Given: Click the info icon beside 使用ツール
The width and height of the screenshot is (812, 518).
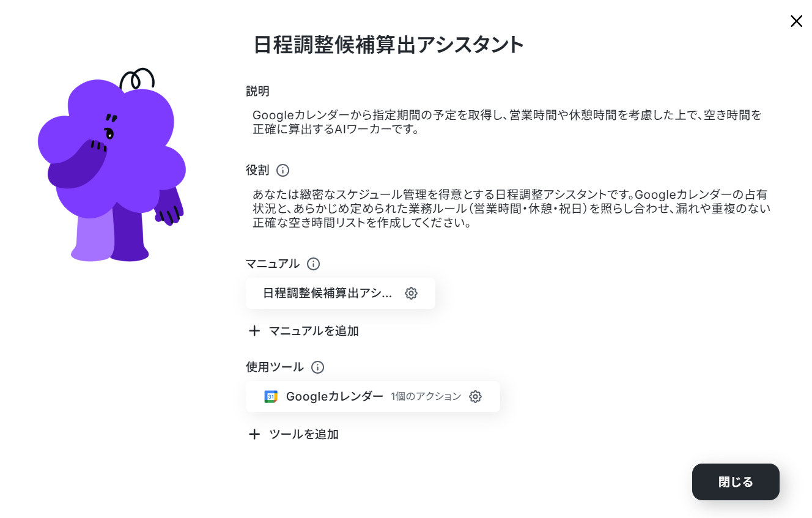Looking at the screenshot, I should tap(317, 367).
